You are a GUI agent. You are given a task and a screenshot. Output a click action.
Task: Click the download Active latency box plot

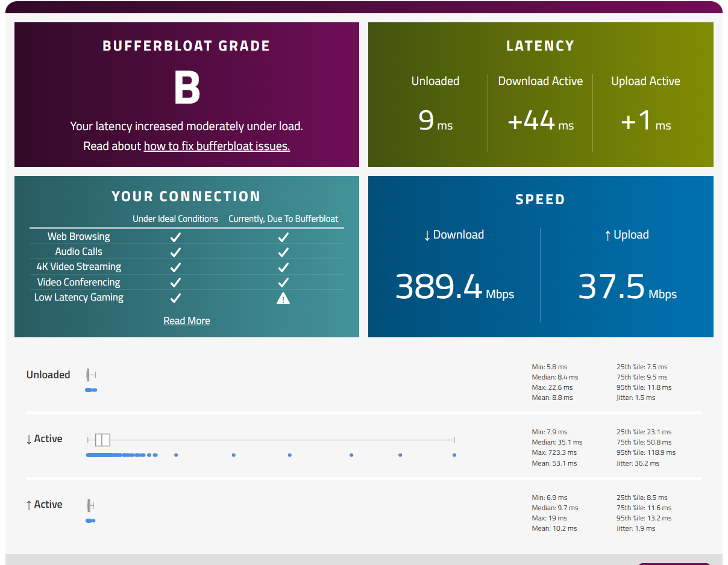tap(271, 440)
